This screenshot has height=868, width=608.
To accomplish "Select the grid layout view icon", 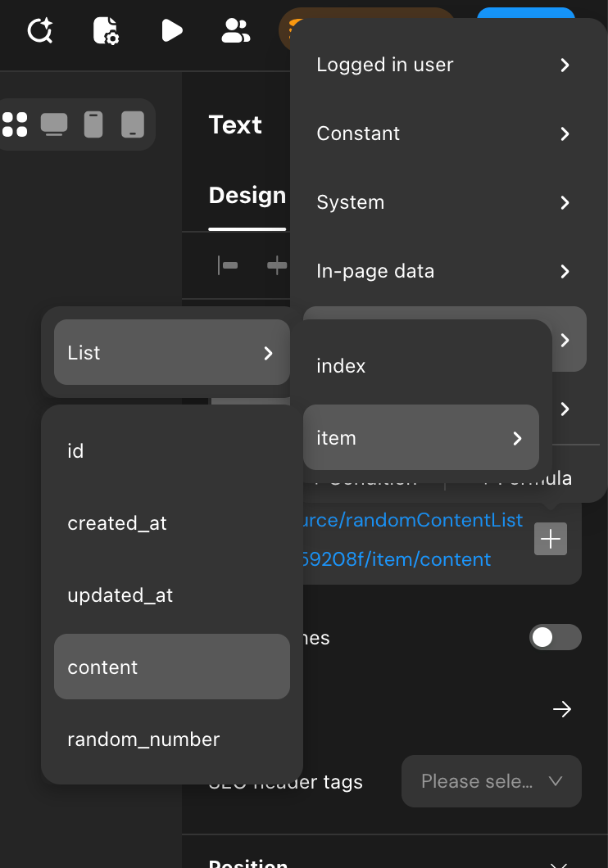I will [15, 124].
